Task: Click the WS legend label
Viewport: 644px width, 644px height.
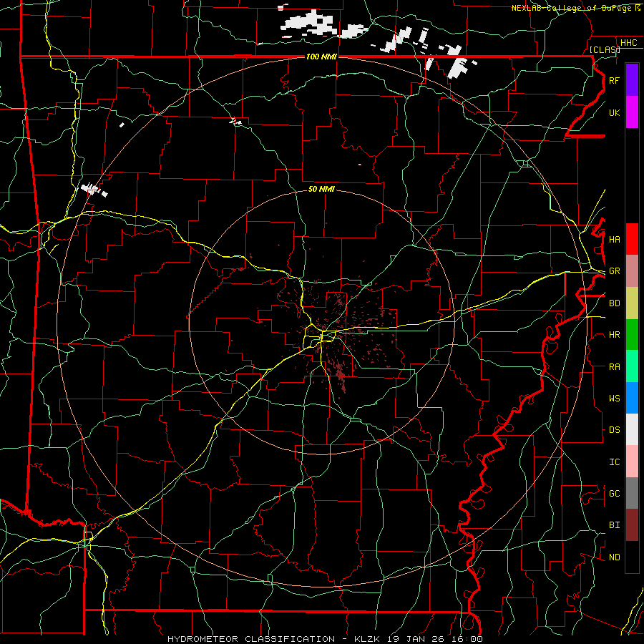Action: tap(614, 399)
